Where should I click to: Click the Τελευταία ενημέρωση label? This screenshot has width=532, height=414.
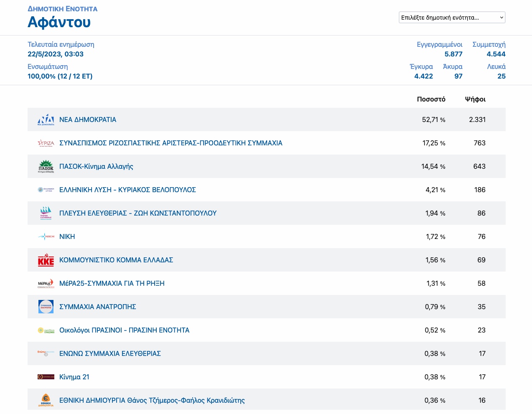tap(61, 44)
